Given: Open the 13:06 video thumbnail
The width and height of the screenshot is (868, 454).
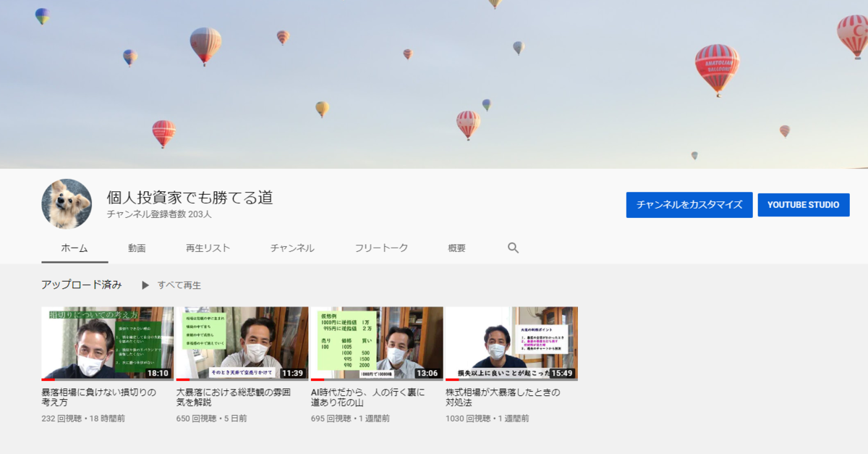Looking at the screenshot, I should point(377,343).
